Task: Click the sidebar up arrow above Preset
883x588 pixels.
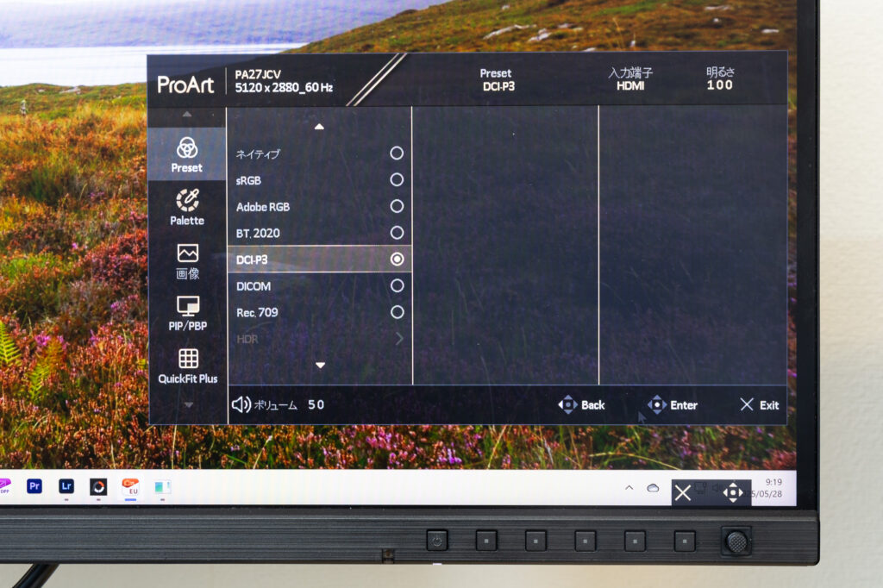Action: pyautogui.click(x=187, y=115)
